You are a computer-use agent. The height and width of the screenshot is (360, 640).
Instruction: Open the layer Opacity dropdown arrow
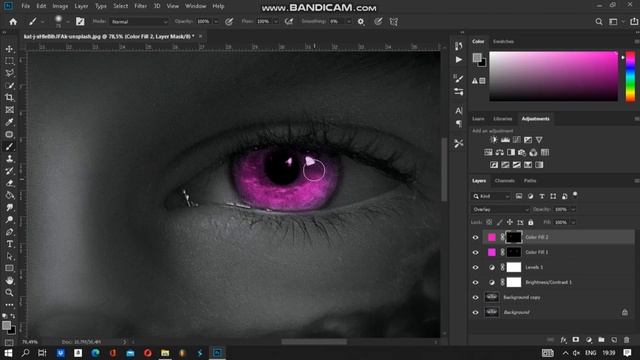[573, 209]
